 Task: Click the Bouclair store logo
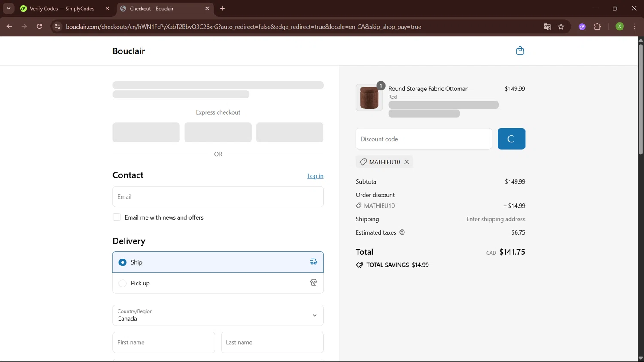[x=129, y=51]
